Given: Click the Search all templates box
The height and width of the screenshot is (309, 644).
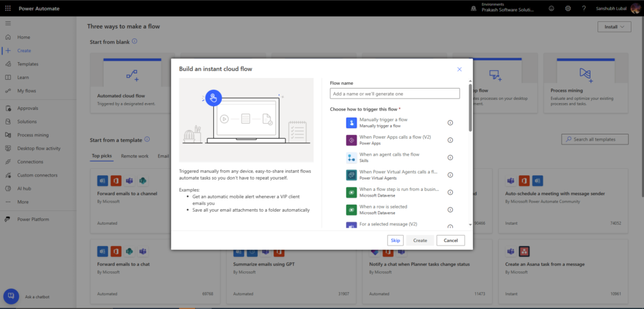Looking at the screenshot, I should [x=595, y=139].
